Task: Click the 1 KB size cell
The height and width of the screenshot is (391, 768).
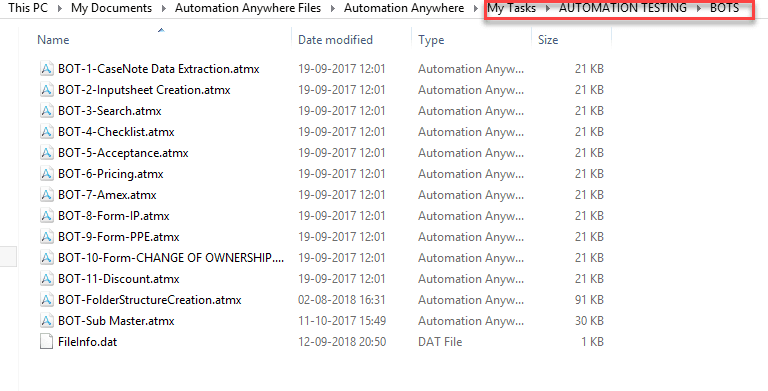Action: click(593, 342)
